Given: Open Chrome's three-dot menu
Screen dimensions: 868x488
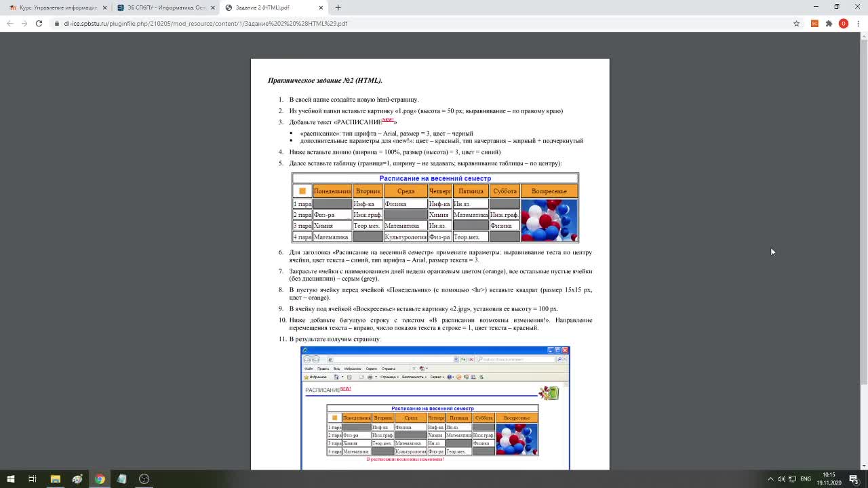Looking at the screenshot, I should (859, 23).
